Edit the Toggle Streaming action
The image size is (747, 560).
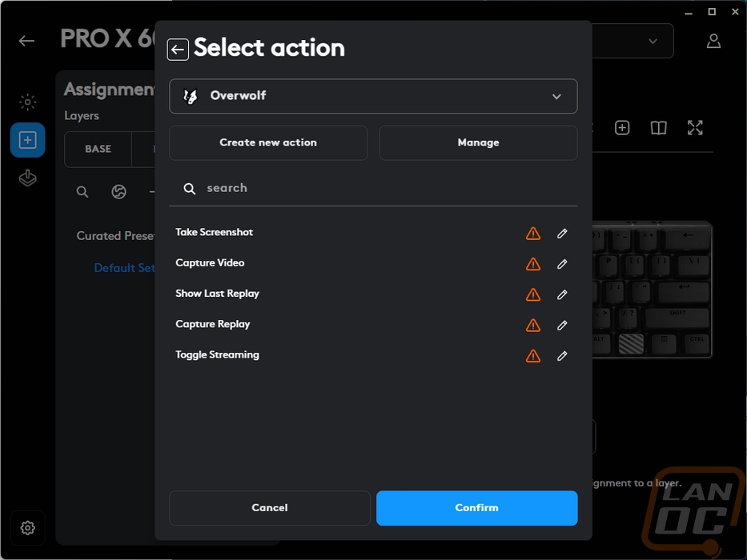click(562, 356)
